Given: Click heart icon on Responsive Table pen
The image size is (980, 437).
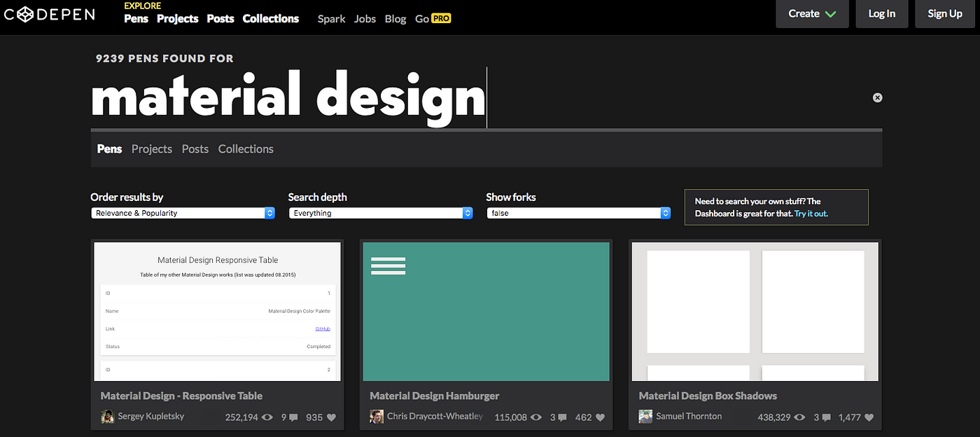Looking at the screenshot, I should coord(331,417).
